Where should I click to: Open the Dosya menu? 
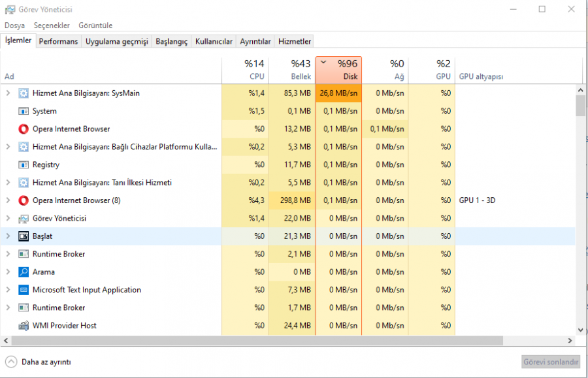tap(14, 25)
